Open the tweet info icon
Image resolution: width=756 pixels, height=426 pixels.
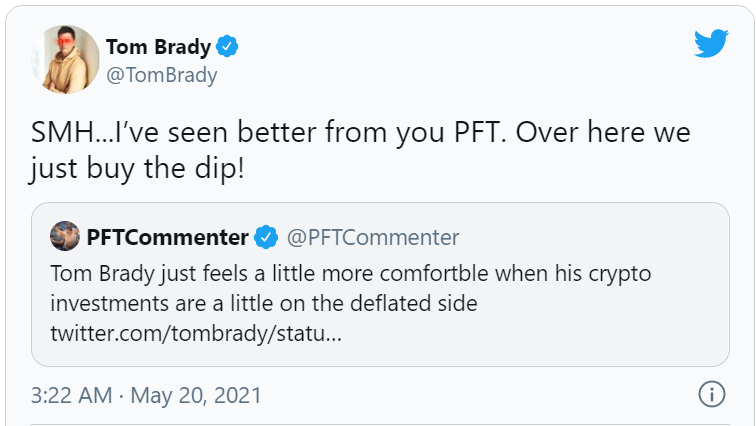tap(712, 394)
